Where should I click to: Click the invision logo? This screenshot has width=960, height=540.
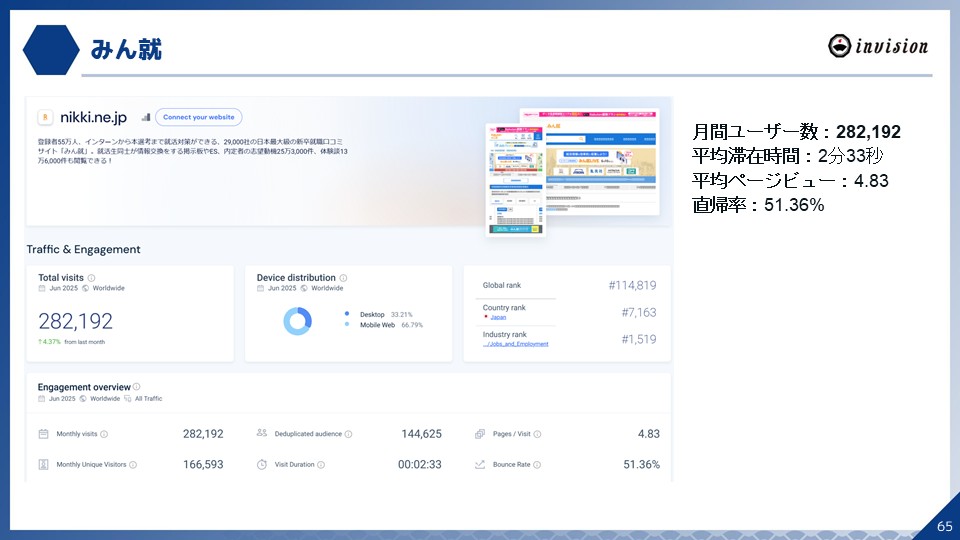pos(878,46)
